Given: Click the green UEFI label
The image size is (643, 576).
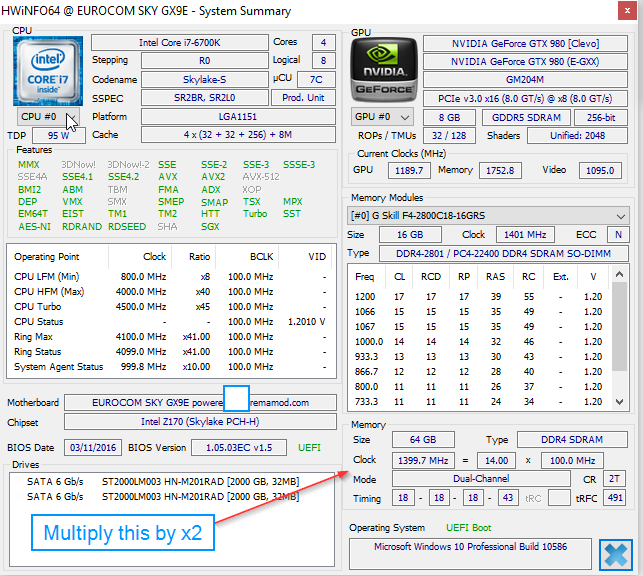Looking at the screenshot, I should pos(310,448).
